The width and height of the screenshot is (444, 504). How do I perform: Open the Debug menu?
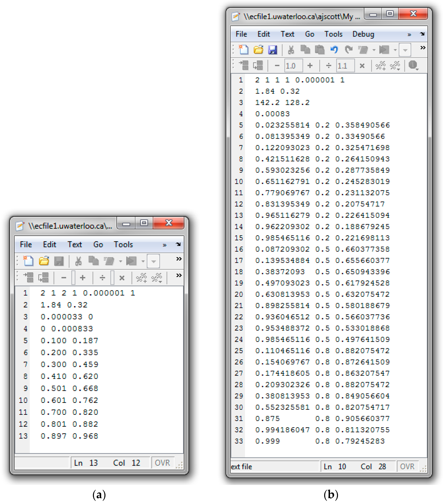pyautogui.click(x=363, y=34)
